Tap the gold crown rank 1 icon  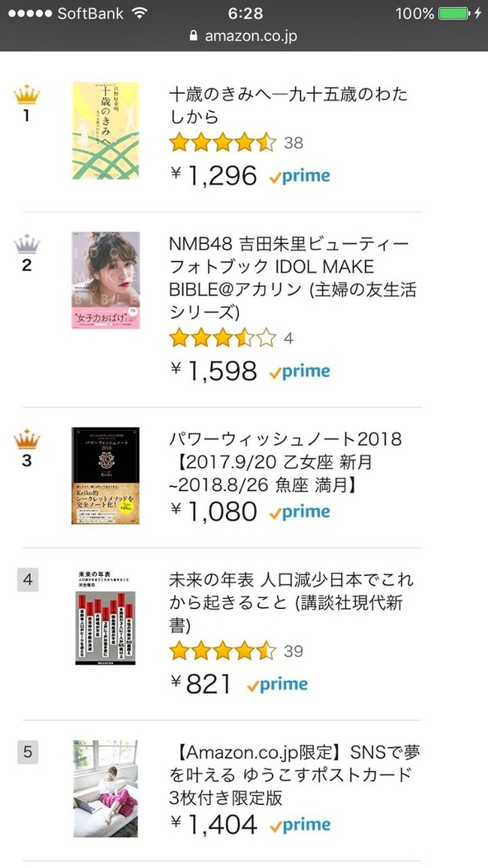(x=27, y=96)
